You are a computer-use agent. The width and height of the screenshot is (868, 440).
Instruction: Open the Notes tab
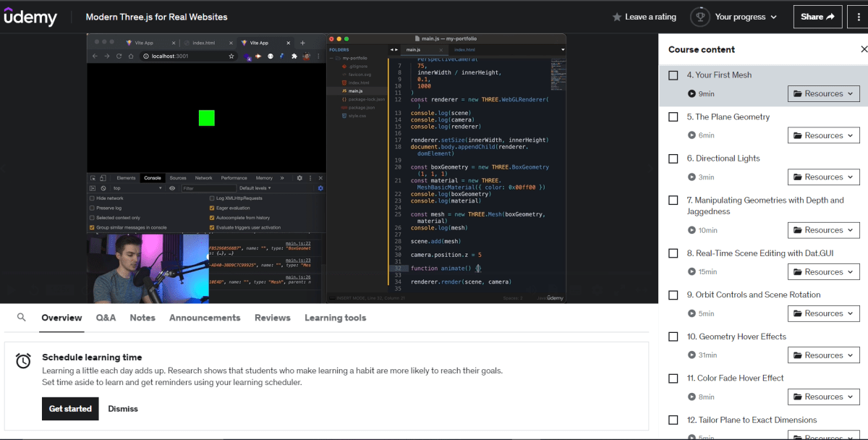(142, 318)
